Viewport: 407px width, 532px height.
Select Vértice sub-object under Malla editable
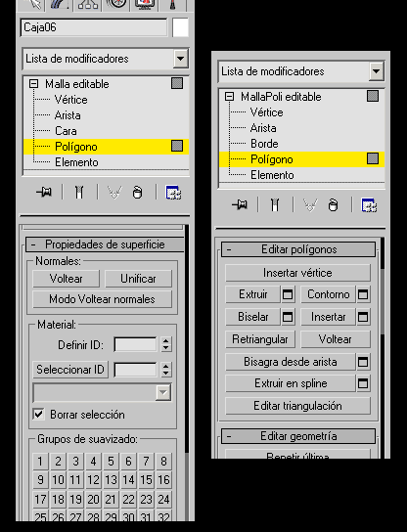(71, 100)
